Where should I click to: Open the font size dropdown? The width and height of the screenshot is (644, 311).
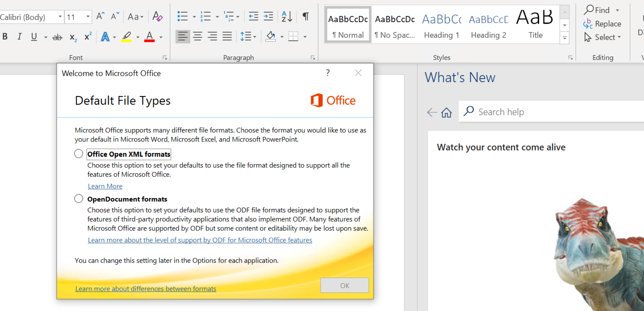88,17
